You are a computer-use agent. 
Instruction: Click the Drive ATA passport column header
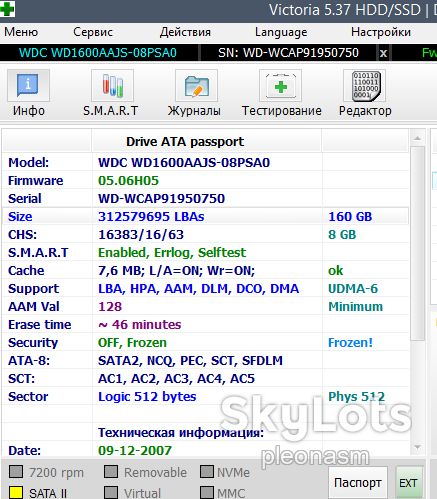[x=185, y=142]
